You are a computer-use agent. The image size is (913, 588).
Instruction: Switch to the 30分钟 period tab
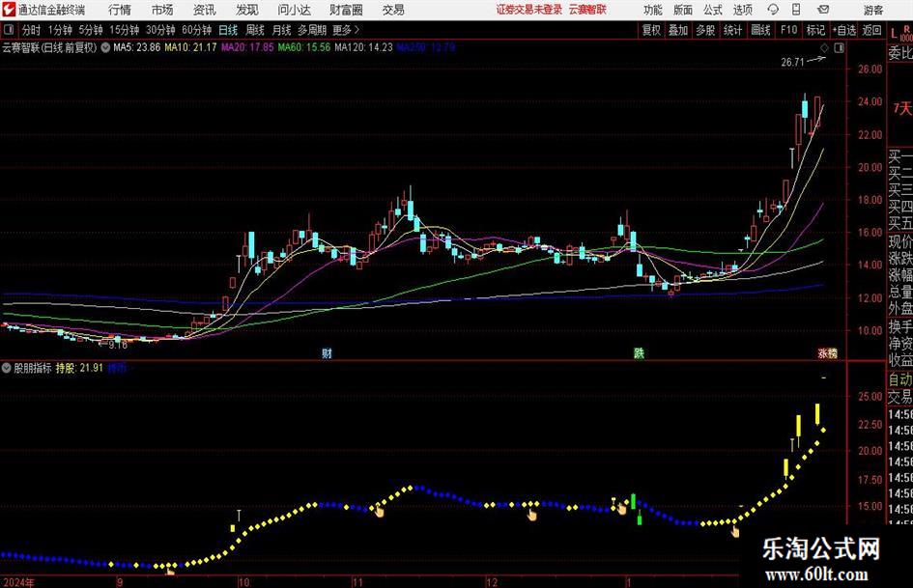pos(160,30)
